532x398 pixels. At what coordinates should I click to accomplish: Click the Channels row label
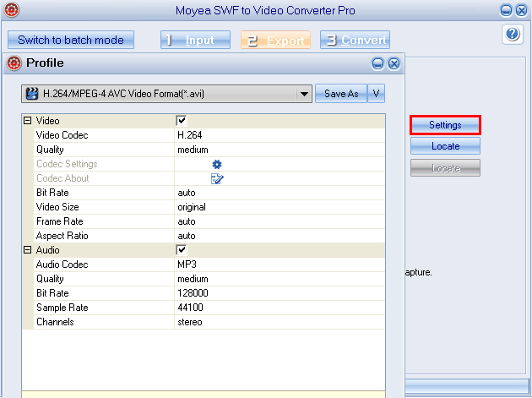click(55, 322)
